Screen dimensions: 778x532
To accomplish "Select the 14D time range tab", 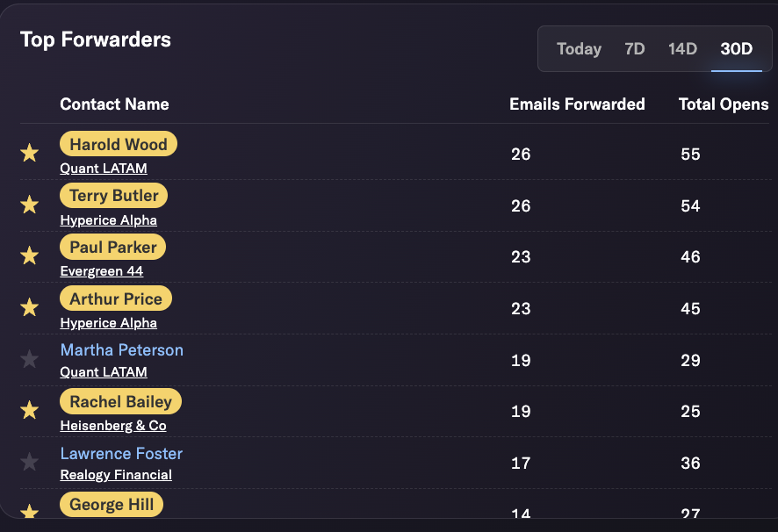I will point(682,48).
